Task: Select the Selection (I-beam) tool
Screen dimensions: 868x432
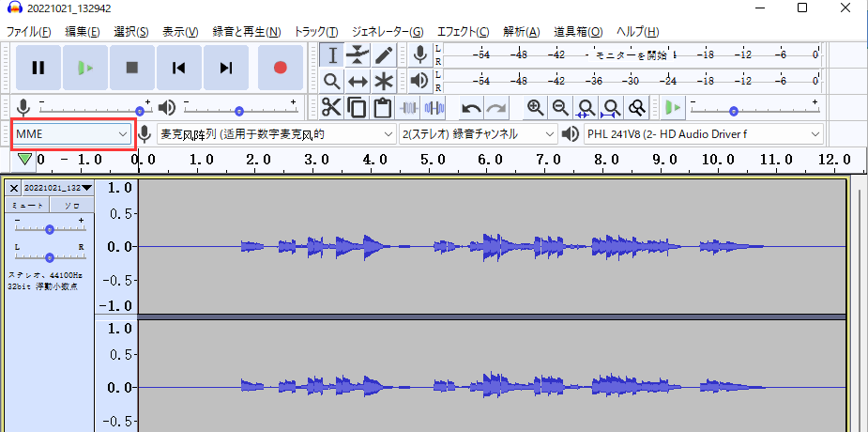Action: coord(332,55)
